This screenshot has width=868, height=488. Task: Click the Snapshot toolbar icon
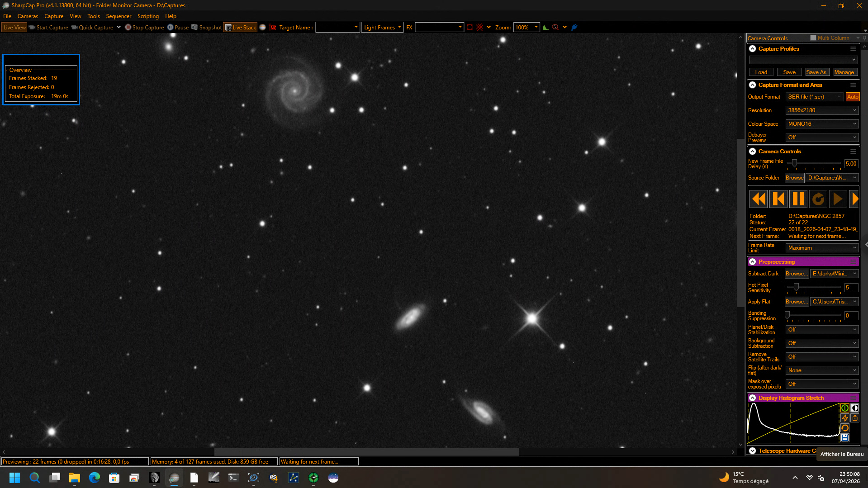pyautogui.click(x=194, y=28)
